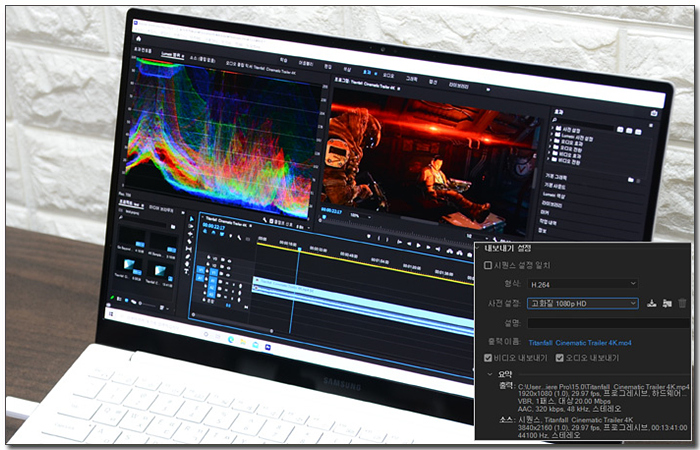Open the 형식 H.264 format dropdown
The height and width of the screenshot is (450, 700).
583,284
